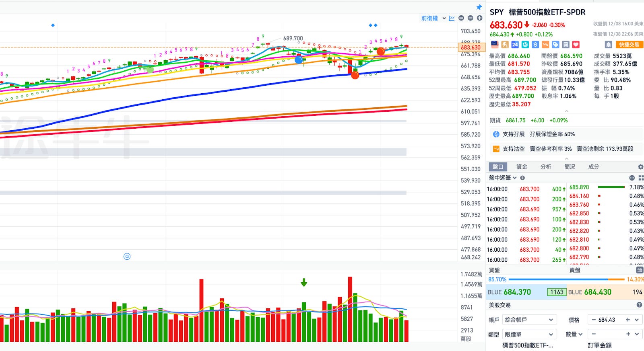
Task: Zoom in chart with plus icon
Action: pos(479,18)
